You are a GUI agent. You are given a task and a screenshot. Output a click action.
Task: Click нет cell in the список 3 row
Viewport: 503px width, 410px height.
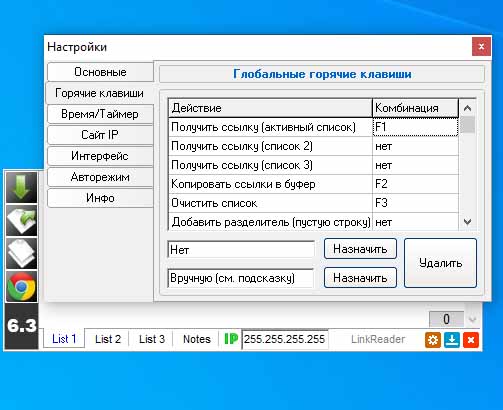(x=415, y=165)
